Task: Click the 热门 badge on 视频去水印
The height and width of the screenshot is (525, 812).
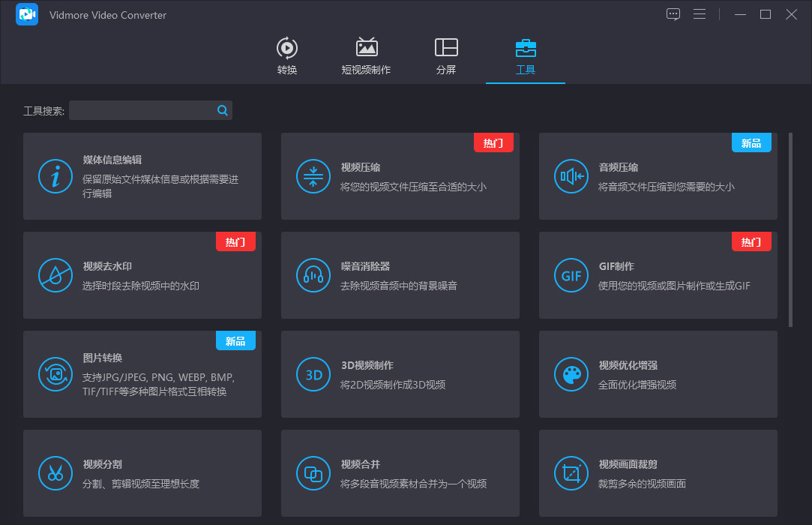Action: tap(235, 241)
